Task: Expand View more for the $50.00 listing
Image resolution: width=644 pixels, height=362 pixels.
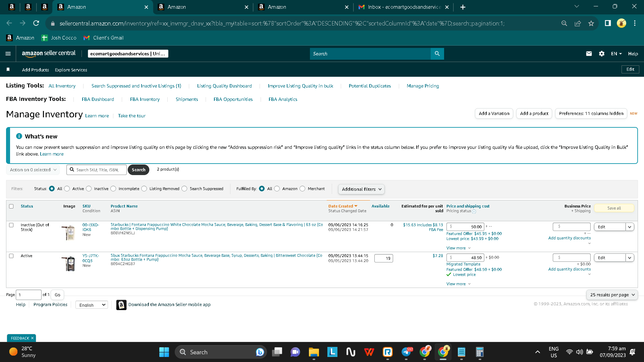Action: pyautogui.click(x=458, y=248)
